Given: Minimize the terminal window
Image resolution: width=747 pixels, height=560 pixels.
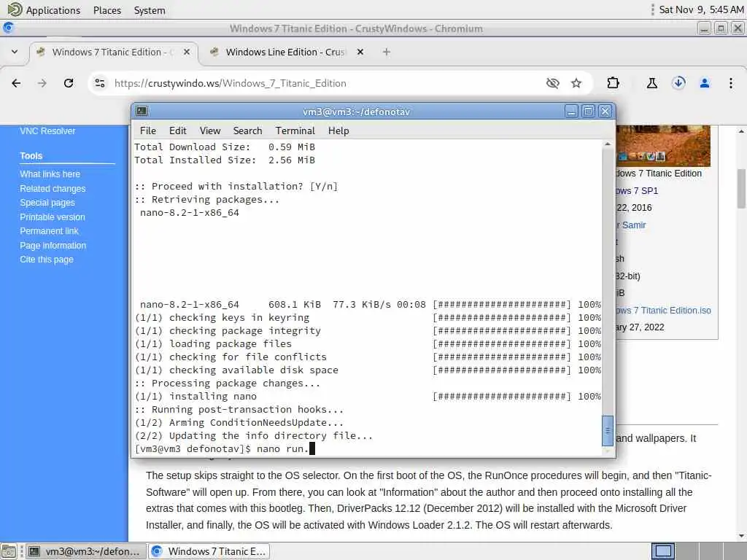Looking at the screenshot, I should point(571,112).
